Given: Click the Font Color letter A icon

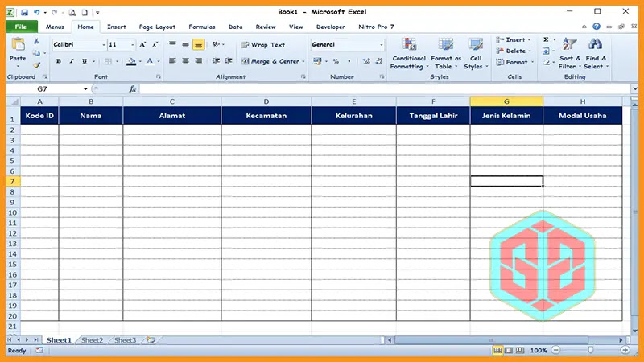Looking at the screenshot, I should tap(150, 62).
